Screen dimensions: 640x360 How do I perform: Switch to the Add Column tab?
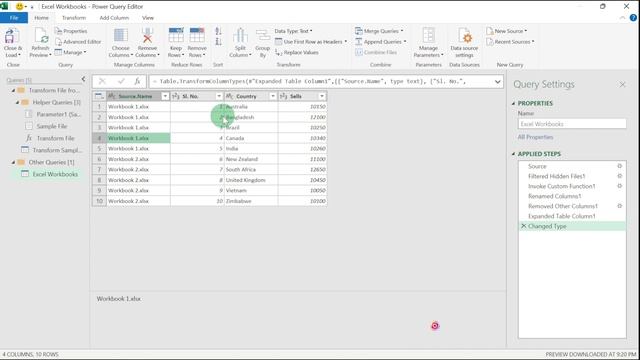(x=114, y=18)
